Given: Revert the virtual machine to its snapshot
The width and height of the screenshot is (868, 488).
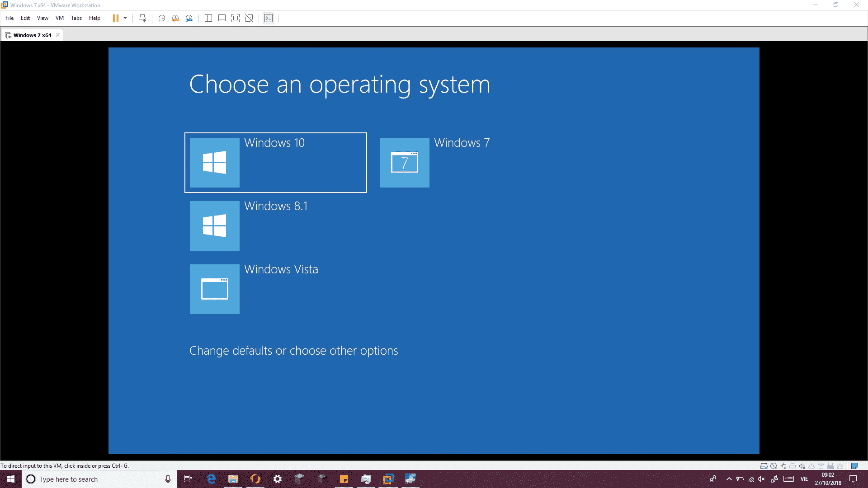Looking at the screenshot, I should tap(175, 18).
